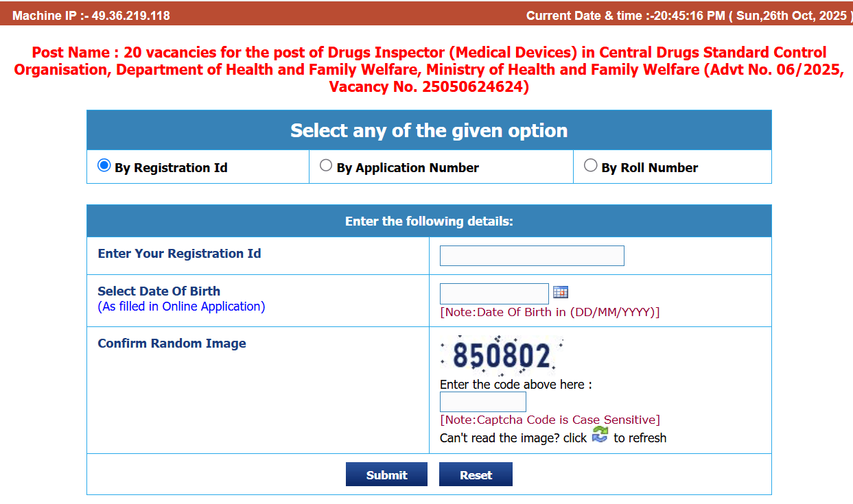Click the Select any option header bar
Screen dimensions: 853x504
(428, 130)
